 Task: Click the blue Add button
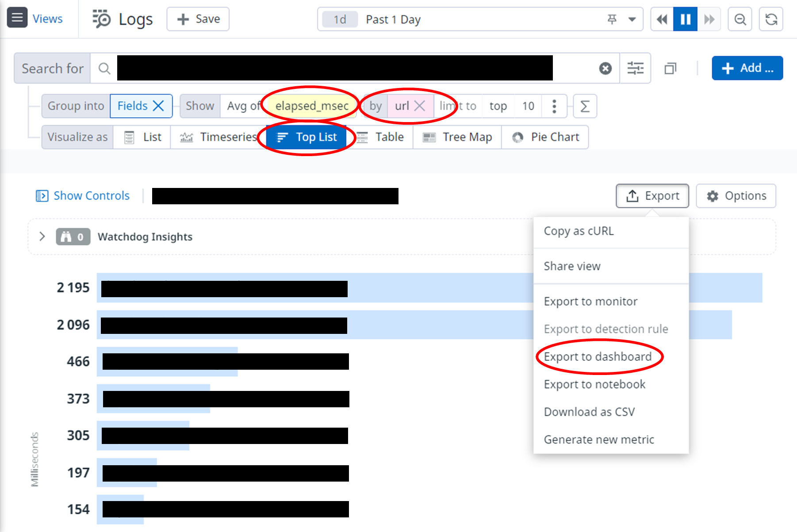pyautogui.click(x=747, y=68)
